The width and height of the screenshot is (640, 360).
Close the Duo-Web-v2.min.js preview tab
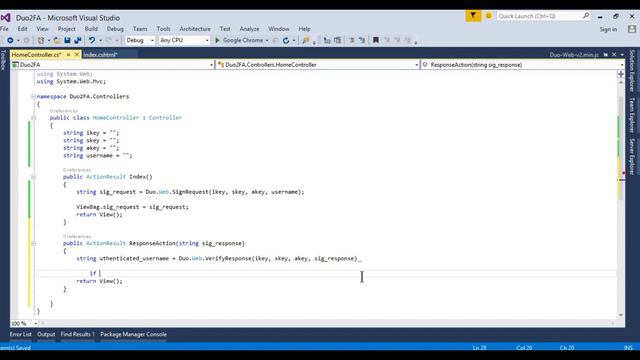tap(614, 55)
